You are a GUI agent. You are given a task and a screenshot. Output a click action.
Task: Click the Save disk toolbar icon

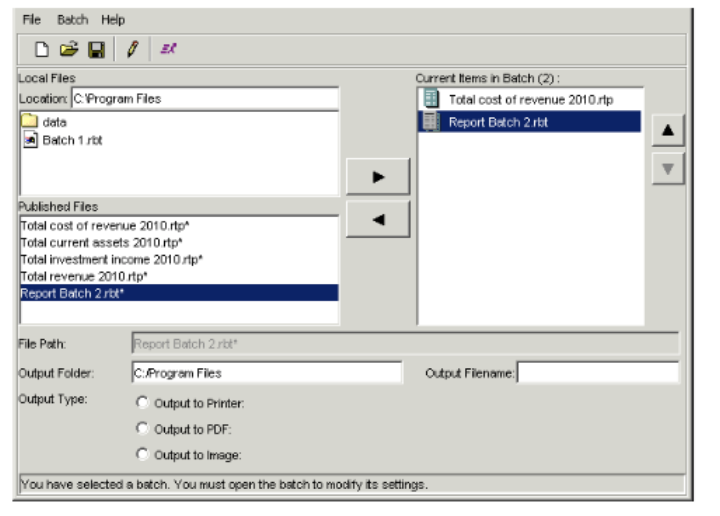[x=97, y=49]
